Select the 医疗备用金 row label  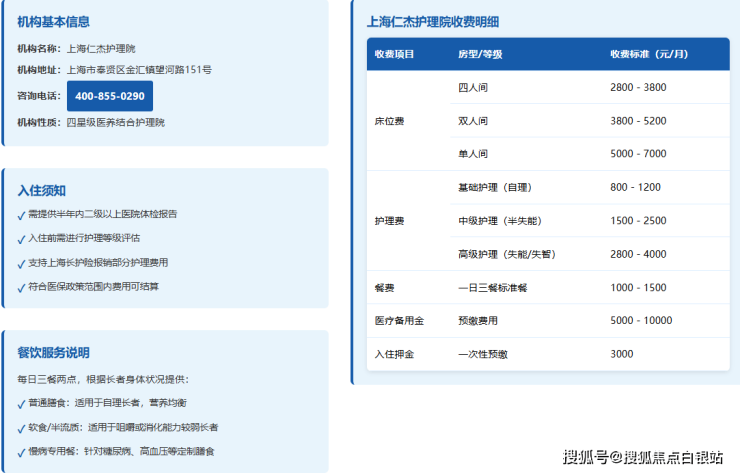(399, 321)
